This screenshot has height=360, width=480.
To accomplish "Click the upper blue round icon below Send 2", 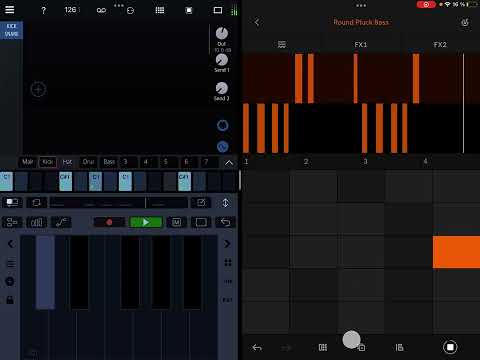I will pos(223,125).
